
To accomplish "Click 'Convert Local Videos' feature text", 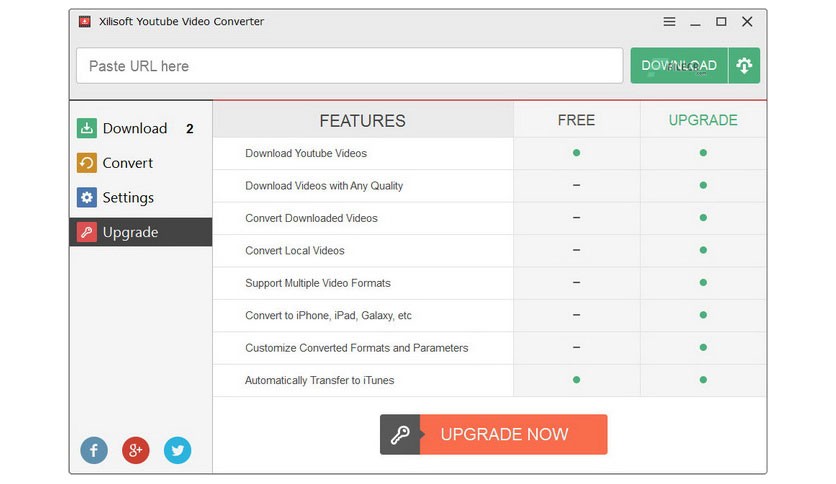I will point(295,251).
